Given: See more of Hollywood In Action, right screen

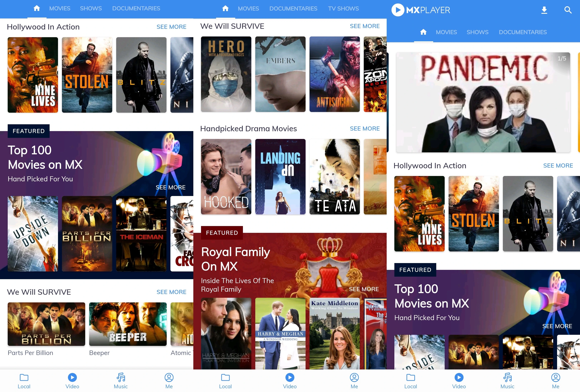Looking at the screenshot, I should tap(558, 166).
